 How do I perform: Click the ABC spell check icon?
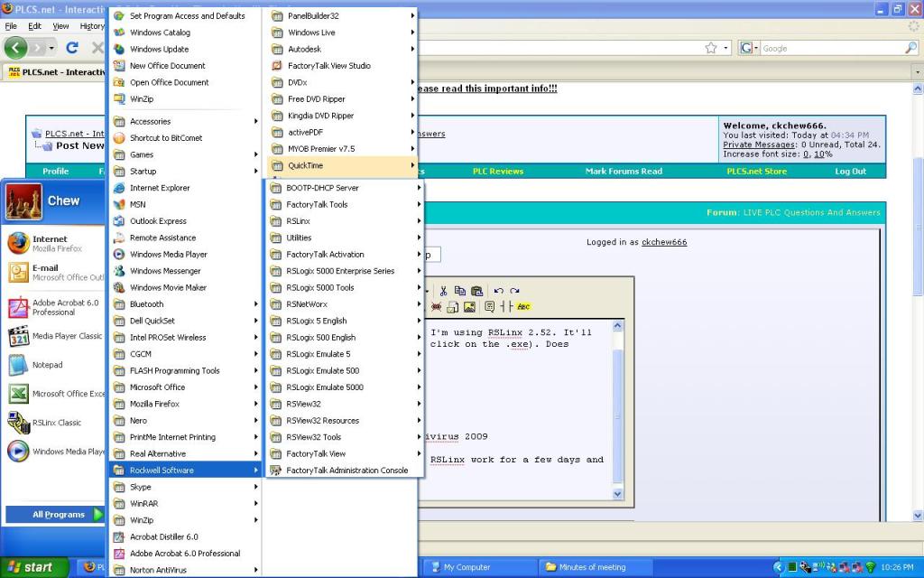[523, 307]
